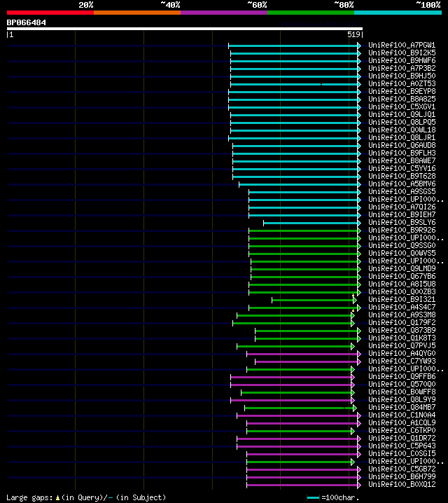Select the UniRef100_A4S4C7 label
The image size is (448, 503).
(402, 307)
